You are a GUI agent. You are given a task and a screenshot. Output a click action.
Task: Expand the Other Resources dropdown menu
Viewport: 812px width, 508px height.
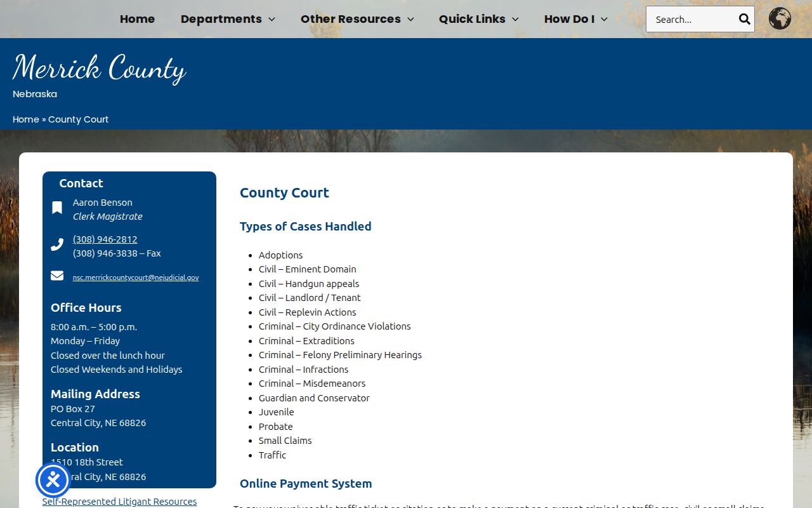(x=357, y=19)
